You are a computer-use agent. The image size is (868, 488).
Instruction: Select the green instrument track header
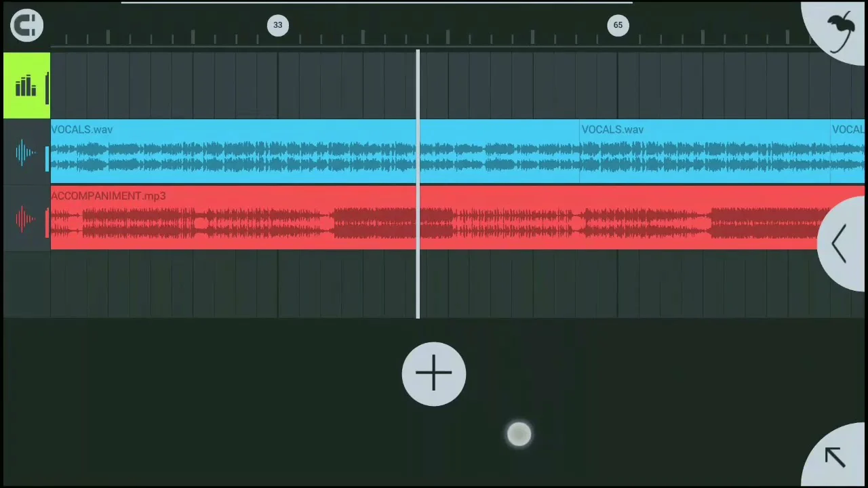pyautogui.click(x=26, y=86)
